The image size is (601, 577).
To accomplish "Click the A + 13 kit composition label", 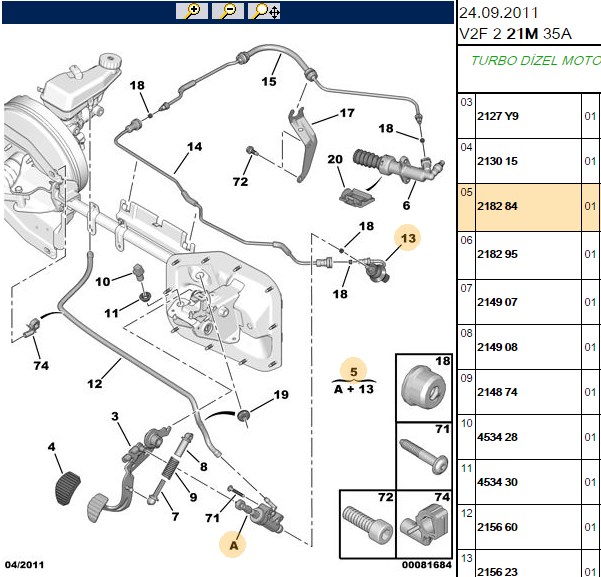I will [x=354, y=390].
